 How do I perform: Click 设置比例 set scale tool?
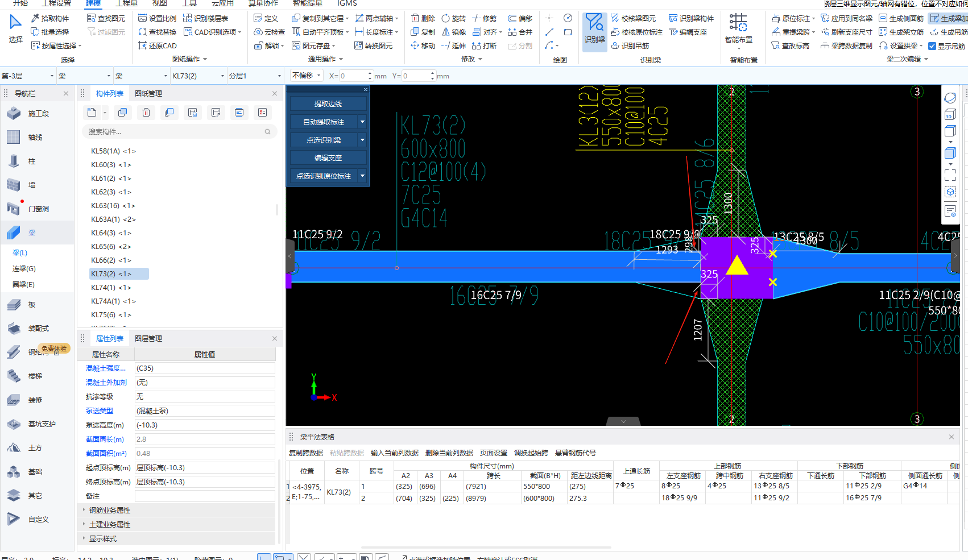[157, 18]
